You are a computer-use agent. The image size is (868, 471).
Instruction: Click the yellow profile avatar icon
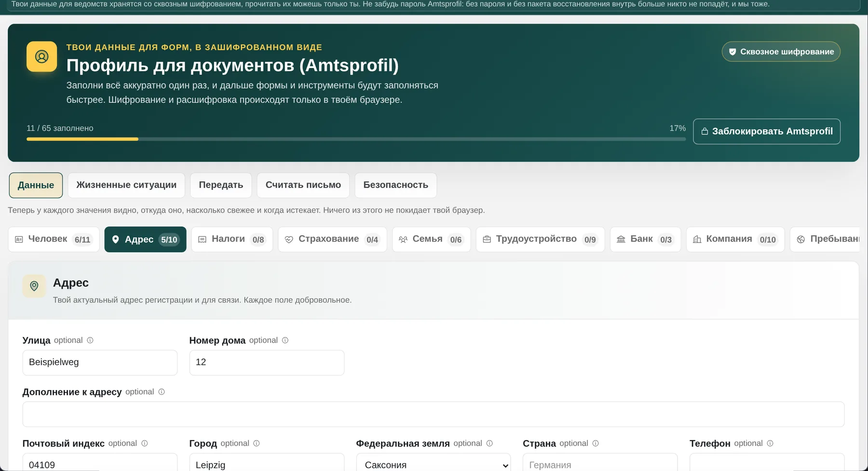point(41,56)
